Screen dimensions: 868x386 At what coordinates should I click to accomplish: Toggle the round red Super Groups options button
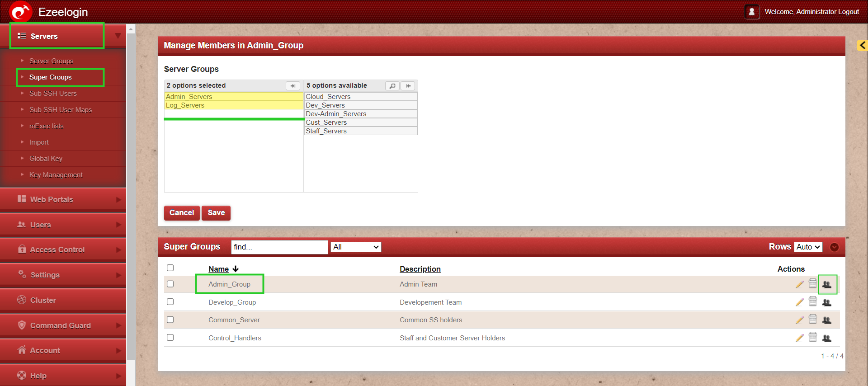835,247
